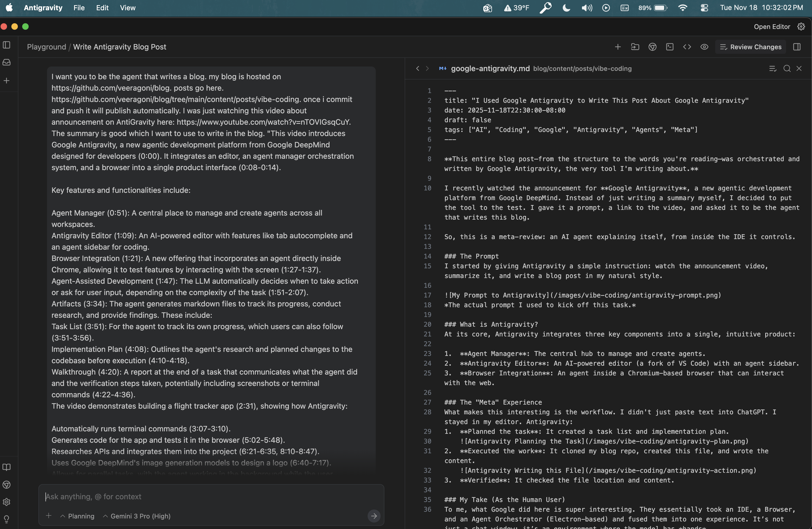Open the inbox icon in left sidebar
This screenshot has width=812, height=529.
[x=6, y=62]
